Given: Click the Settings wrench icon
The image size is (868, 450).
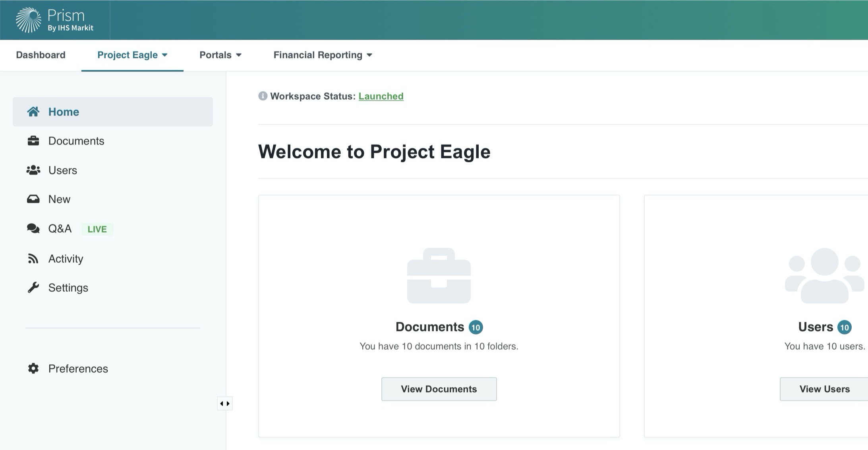Looking at the screenshot, I should 33,288.
